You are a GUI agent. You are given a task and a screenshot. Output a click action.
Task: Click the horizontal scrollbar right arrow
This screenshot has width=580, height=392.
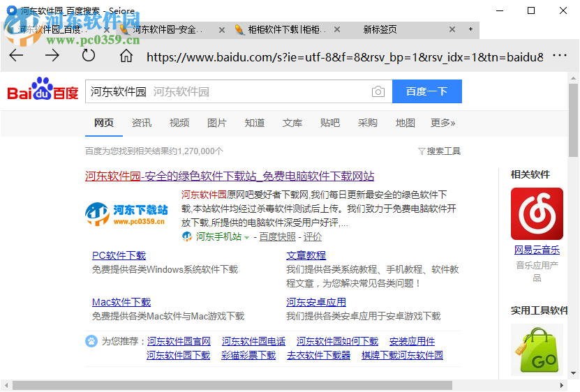(562, 385)
